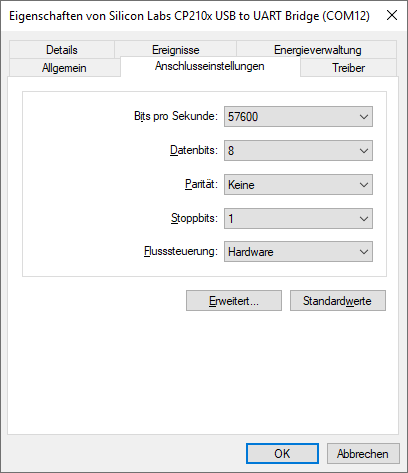Click the Anschlusseinstellungen tab
The width and height of the screenshot is (408, 473).
coord(210,66)
